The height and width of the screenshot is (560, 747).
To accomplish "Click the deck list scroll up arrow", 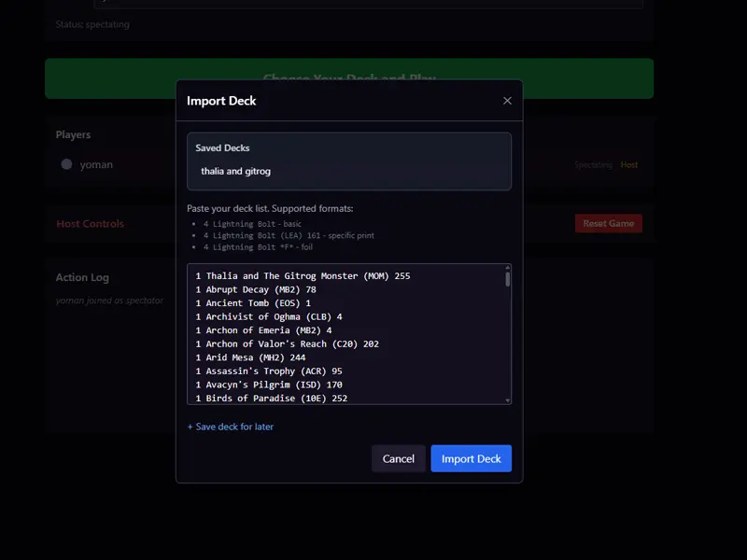I will [x=508, y=267].
